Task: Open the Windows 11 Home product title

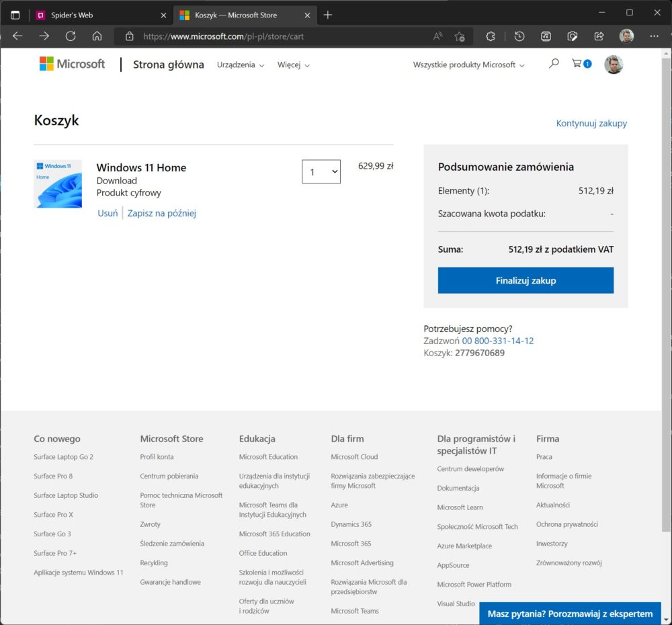Action: click(141, 167)
